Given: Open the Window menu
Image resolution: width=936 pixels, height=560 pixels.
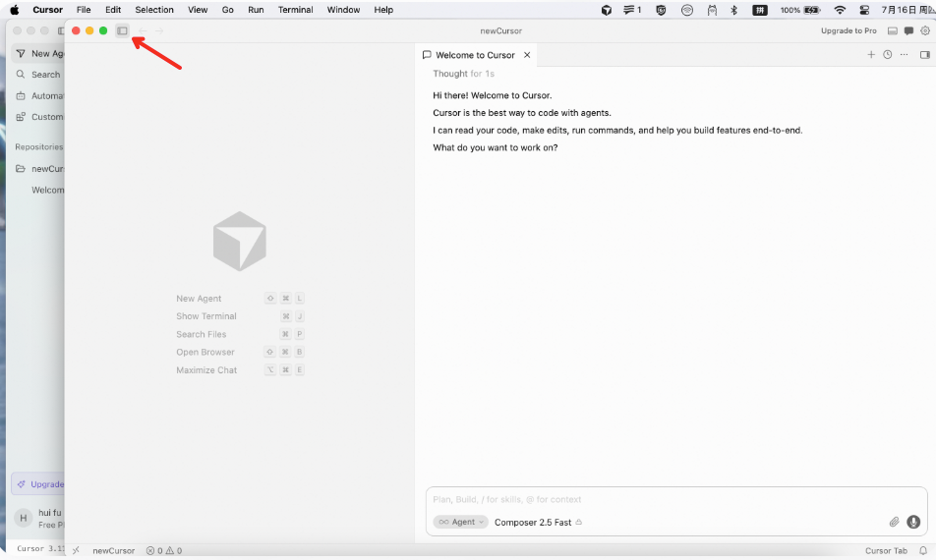Looking at the screenshot, I should [343, 10].
